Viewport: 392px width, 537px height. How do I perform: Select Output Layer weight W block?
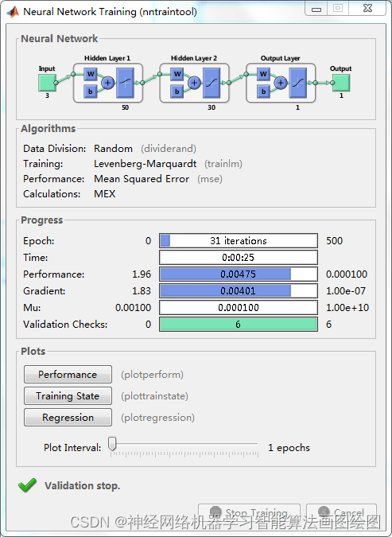tap(263, 74)
